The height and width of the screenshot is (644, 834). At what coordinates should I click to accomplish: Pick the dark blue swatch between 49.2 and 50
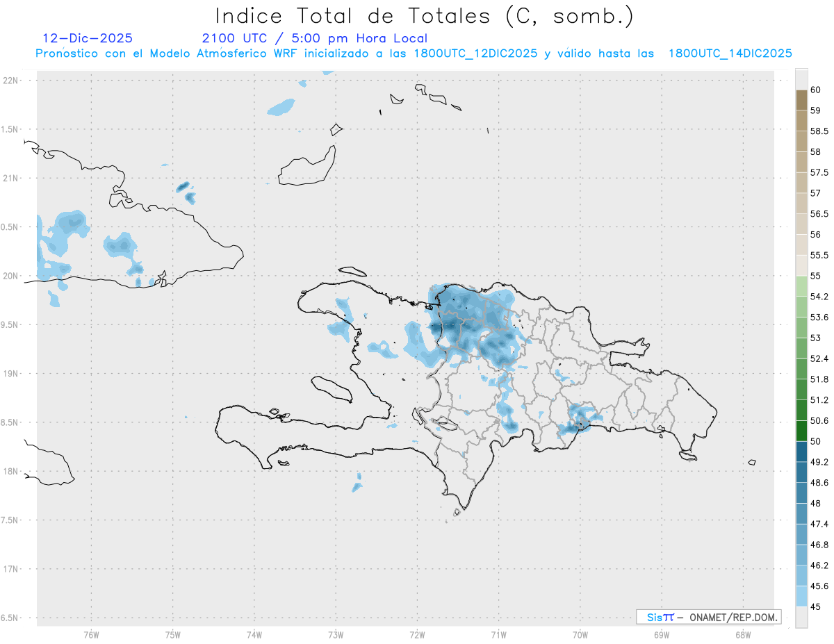click(x=801, y=452)
